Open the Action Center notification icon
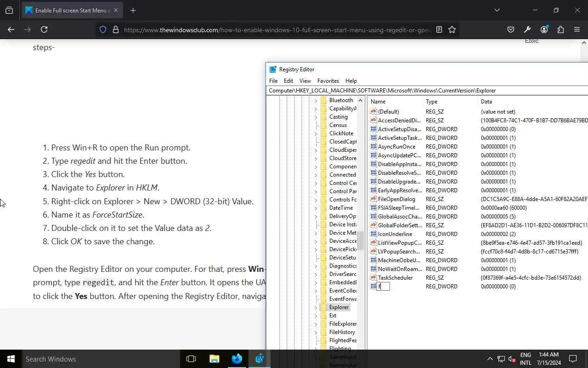 [x=573, y=359]
